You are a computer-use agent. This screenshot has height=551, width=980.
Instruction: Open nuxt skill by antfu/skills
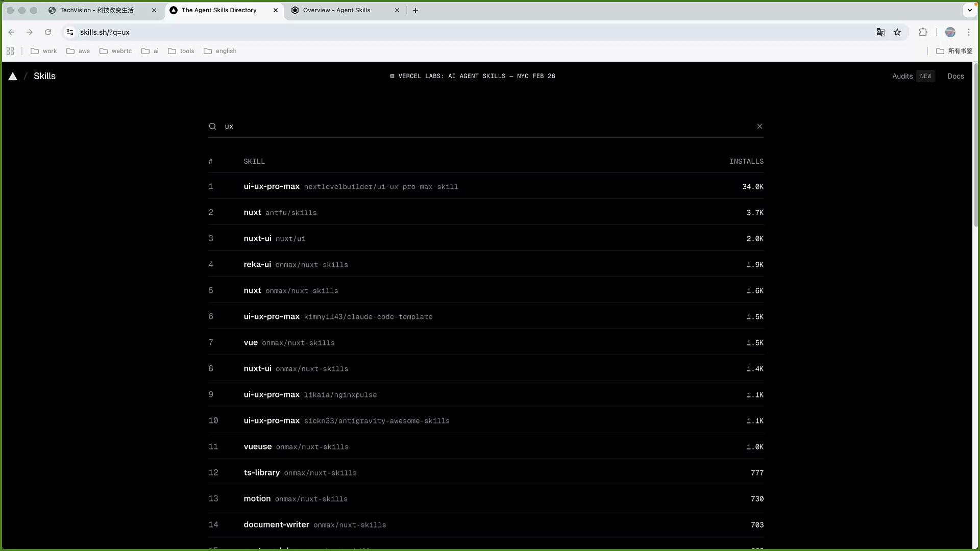pyautogui.click(x=486, y=213)
